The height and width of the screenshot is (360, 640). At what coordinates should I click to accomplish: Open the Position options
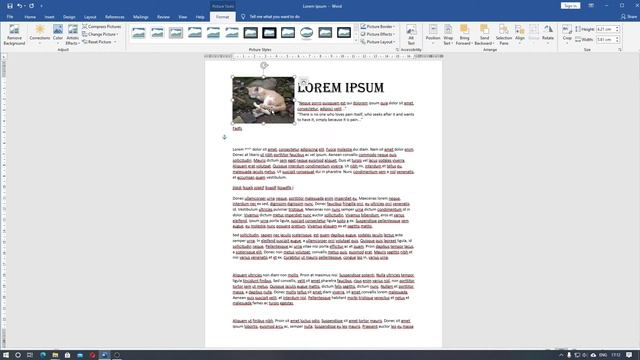coord(433,35)
